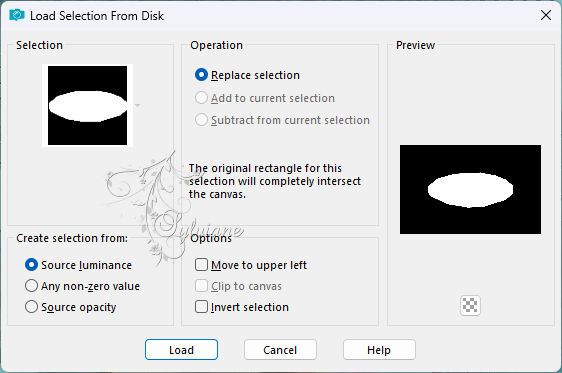Viewport: 562px width, 373px height.
Task: Enable Move to upper left checkbox
Action: (201, 265)
